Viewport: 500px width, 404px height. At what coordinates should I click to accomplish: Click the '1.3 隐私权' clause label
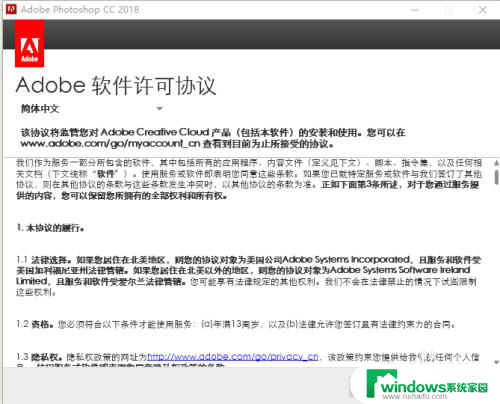click(x=40, y=357)
